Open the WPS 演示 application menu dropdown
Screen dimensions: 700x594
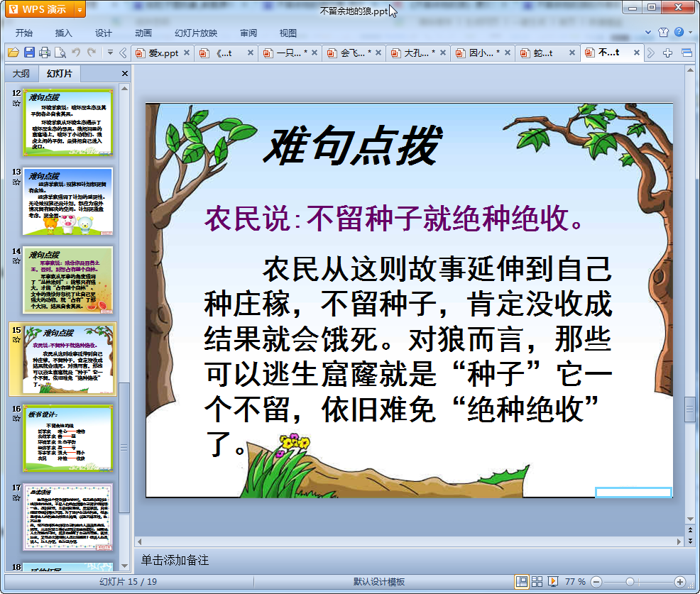80,9
